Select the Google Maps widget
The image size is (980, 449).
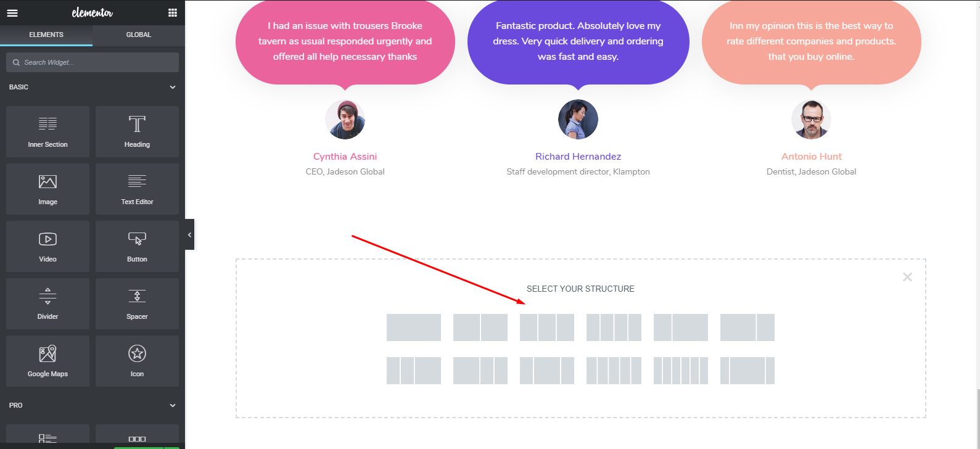[x=47, y=361]
